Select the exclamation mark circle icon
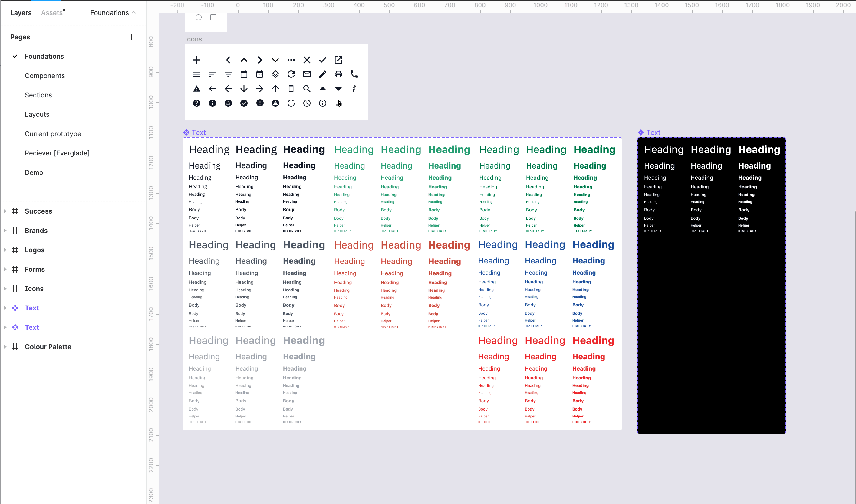Viewport: 856px width, 504px height. click(260, 103)
